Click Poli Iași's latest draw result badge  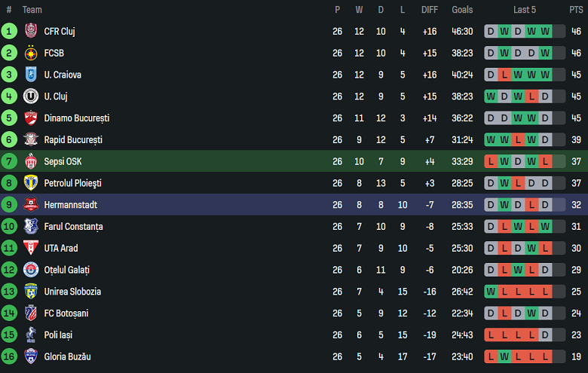coord(545,335)
